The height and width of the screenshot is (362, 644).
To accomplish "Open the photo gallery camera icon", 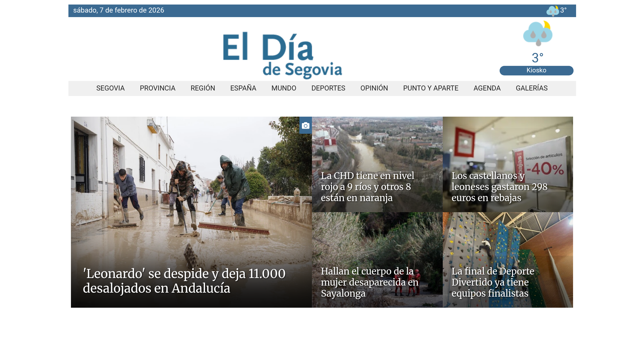I will tap(305, 126).
